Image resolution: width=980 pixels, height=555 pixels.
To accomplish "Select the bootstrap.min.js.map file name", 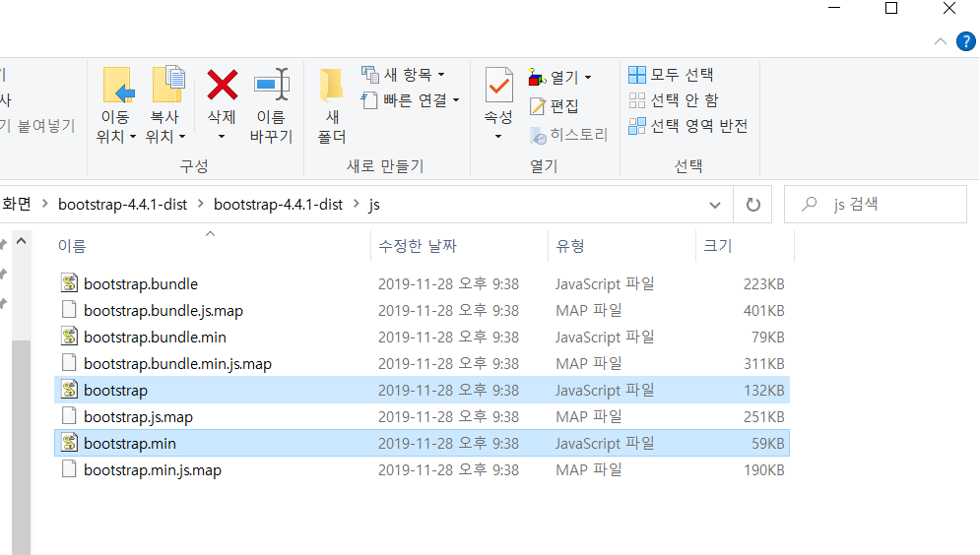I will 153,470.
